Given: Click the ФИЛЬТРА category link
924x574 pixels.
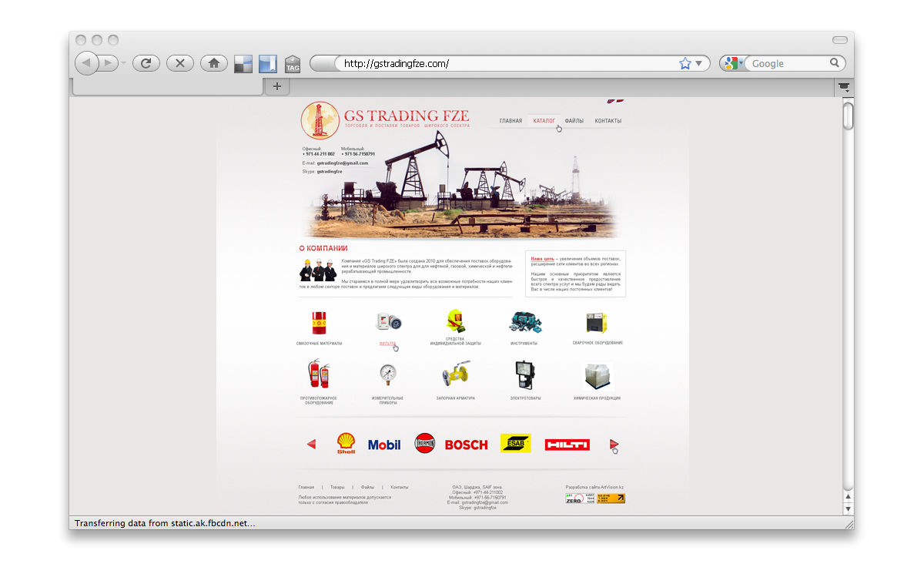Looking at the screenshot, I should [x=387, y=344].
